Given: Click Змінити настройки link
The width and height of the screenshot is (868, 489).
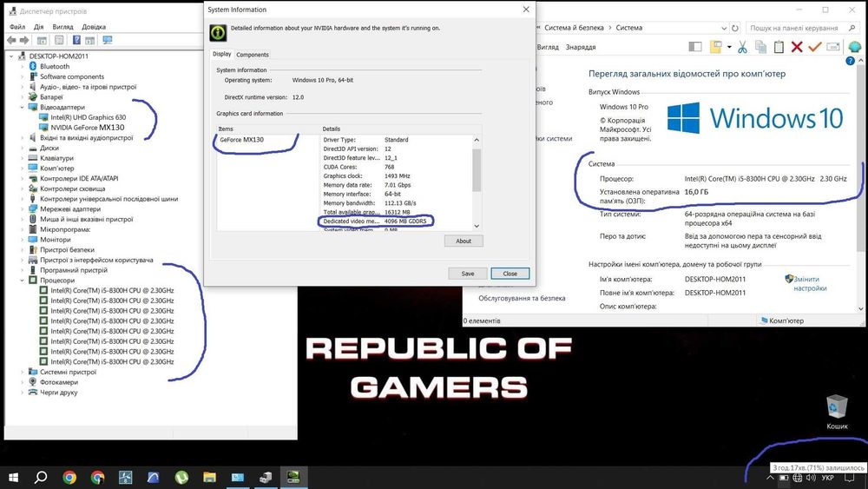Looking at the screenshot, I should [810, 283].
